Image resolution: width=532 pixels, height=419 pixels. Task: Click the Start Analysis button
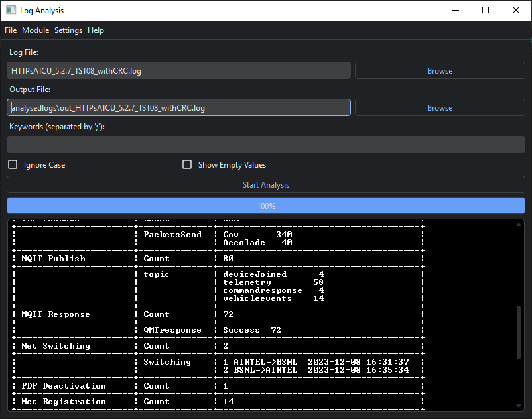(x=266, y=184)
